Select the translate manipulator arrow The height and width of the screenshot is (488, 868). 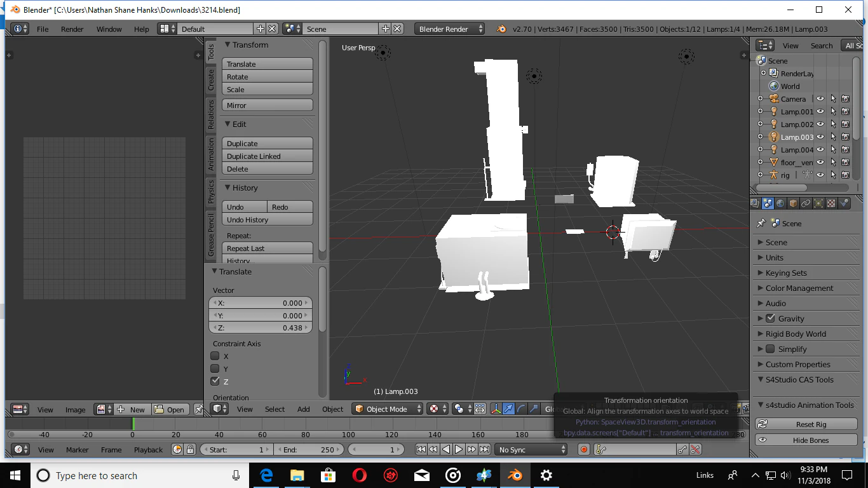pos(508,409)
